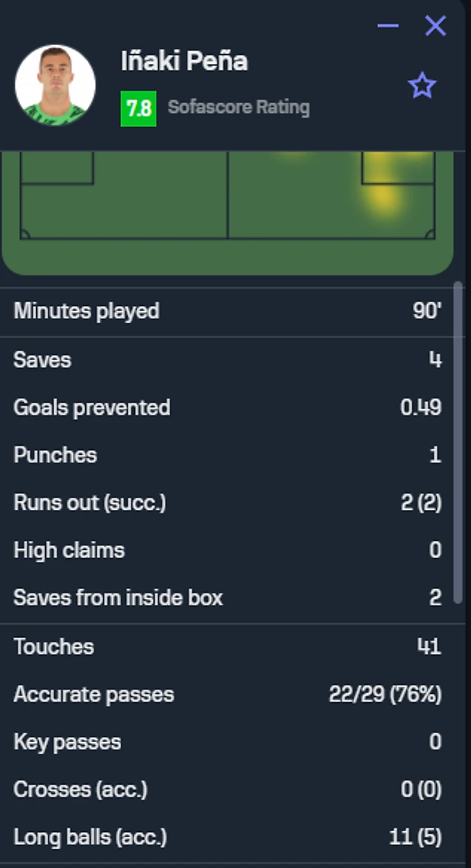Click Iñaki Peña's profile photo
The height and width of the screenshot is (868, 471).
[55, 85]
